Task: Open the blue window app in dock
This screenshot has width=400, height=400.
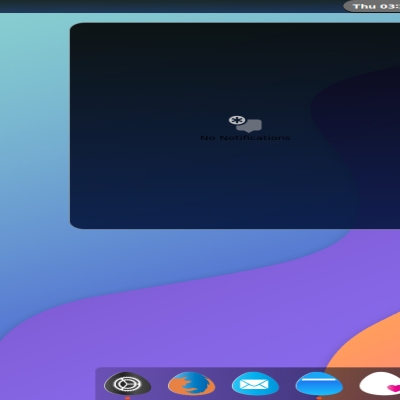Action: click(319, 384)
